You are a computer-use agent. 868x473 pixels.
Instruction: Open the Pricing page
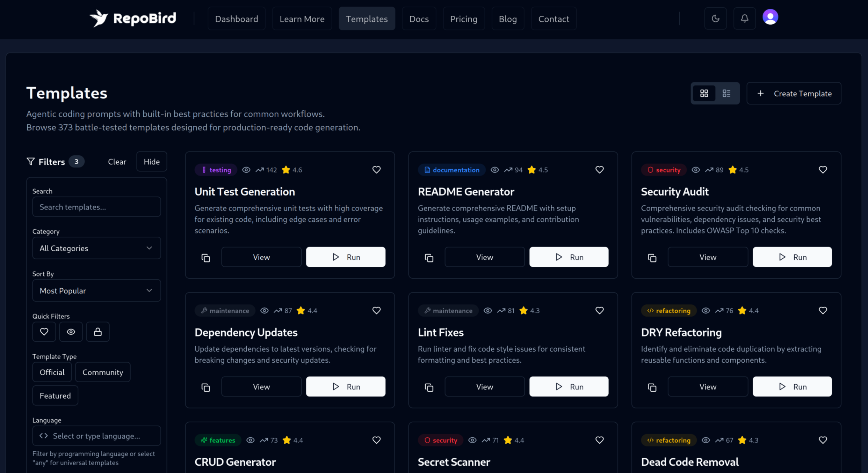click(464, 19)
